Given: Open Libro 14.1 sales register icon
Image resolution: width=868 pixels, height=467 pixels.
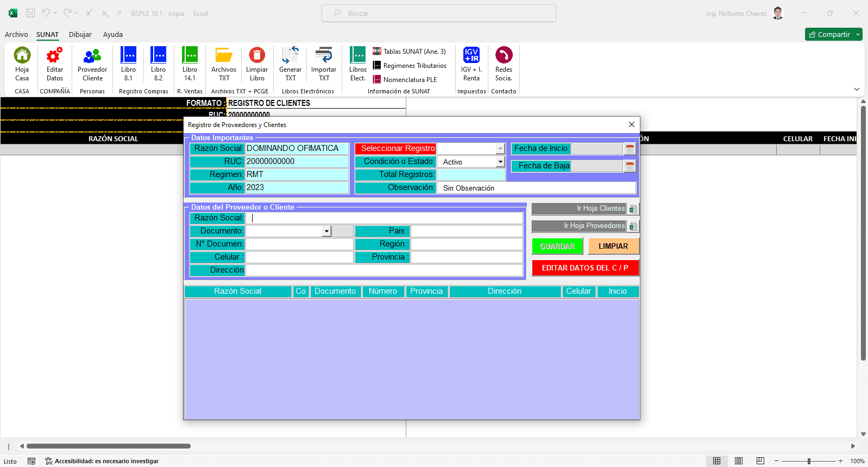Looking at the screenshot, I should pos(190,55).
